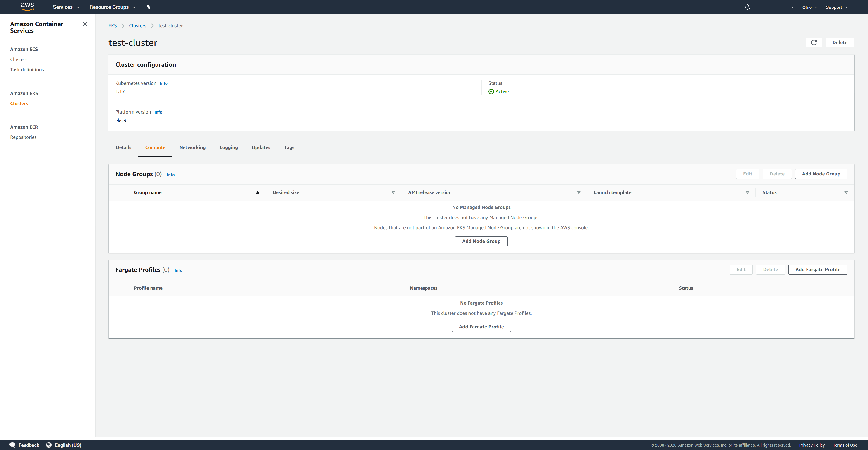Image resolution: width=868 pixels, height=450 pixels.
Task: Click the globe language icon
Action: point(49,445)
